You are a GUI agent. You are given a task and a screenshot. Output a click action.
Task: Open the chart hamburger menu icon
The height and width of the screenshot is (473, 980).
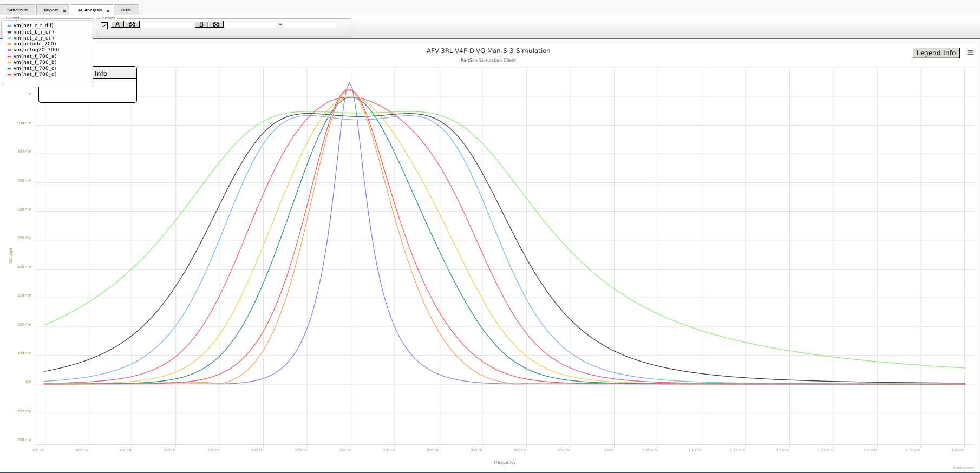click(x=970, y=52)
